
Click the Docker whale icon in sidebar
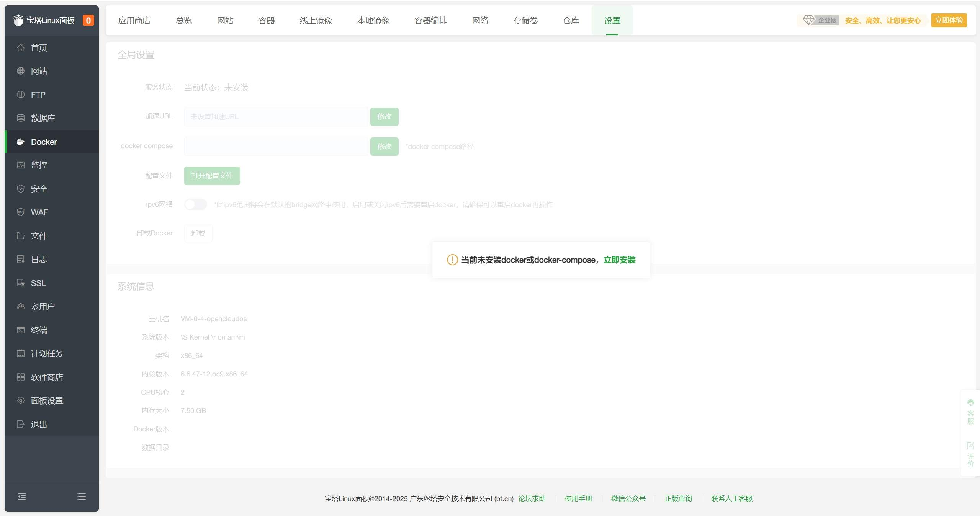(21, 142)
